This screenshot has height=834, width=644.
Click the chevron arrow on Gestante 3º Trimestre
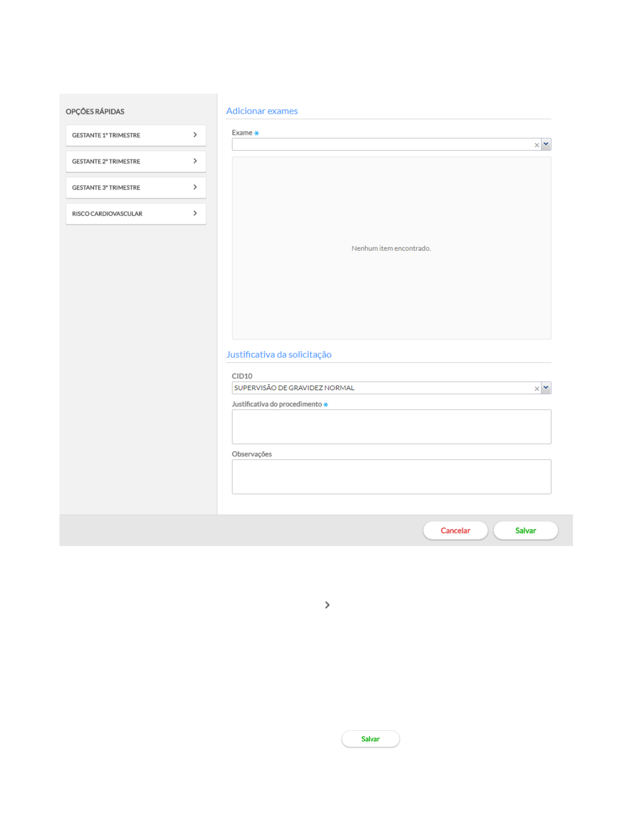[195, 187]
